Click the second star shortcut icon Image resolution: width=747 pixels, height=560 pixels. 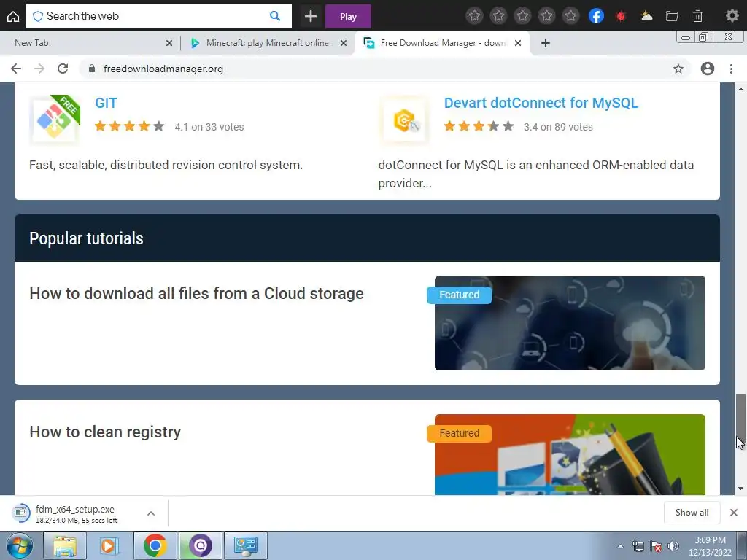498,16
